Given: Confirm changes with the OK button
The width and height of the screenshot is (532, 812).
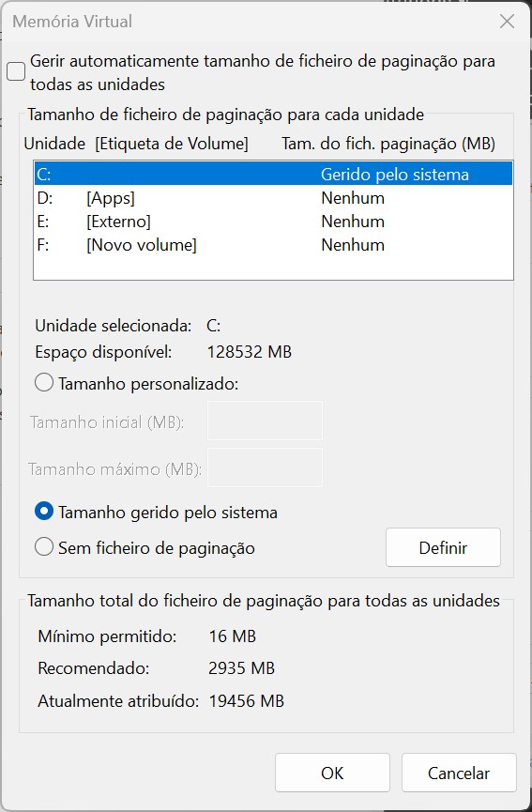Looking at the screenshot, I should (x=332, y=773).
